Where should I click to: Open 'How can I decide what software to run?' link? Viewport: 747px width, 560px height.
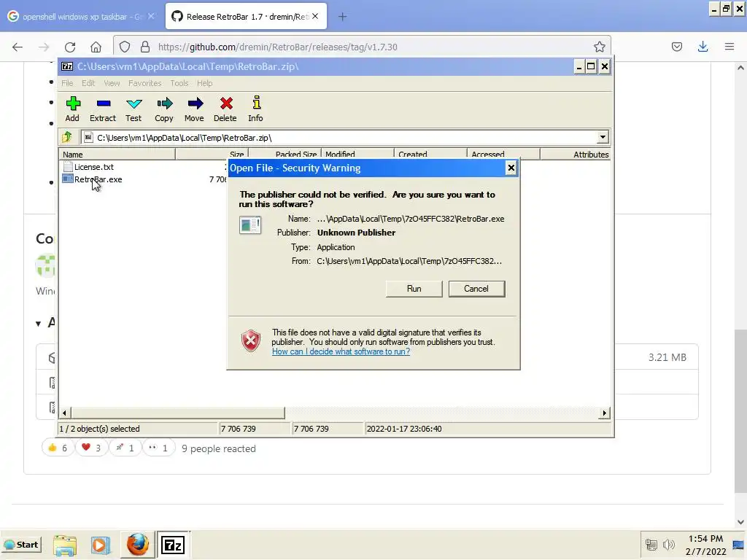coord(341,351)
